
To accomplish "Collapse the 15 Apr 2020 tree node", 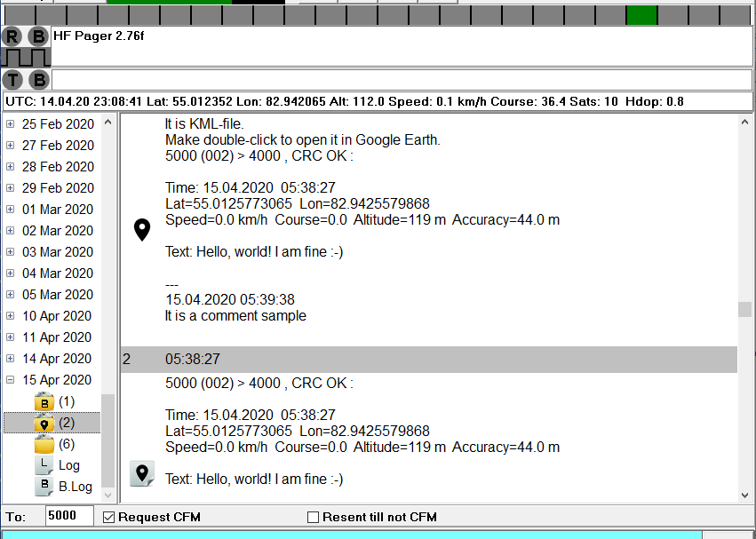I will pos(10,380).
